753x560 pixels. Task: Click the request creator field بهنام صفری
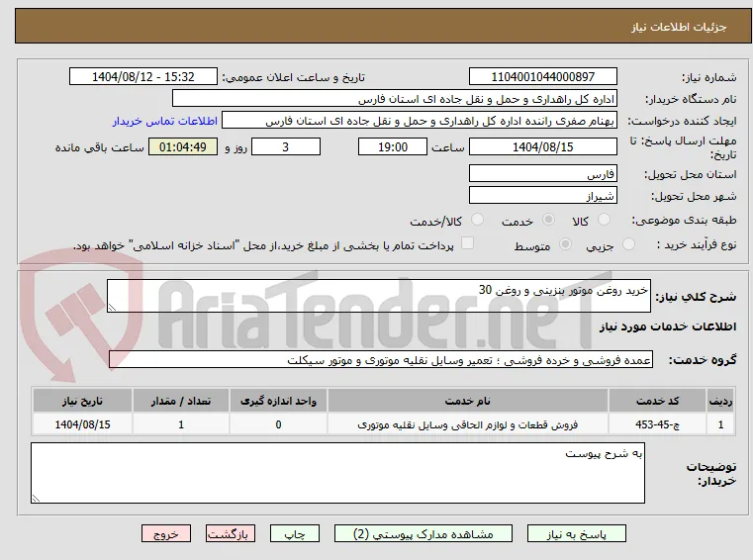(x=420, y=121)
